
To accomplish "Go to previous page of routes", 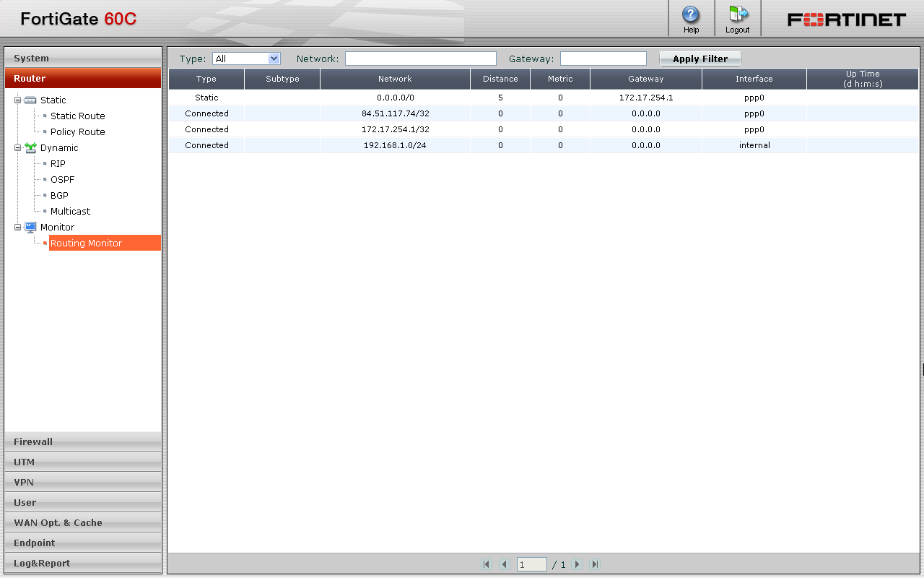I will pyautogui.click(x=505, y=564).
